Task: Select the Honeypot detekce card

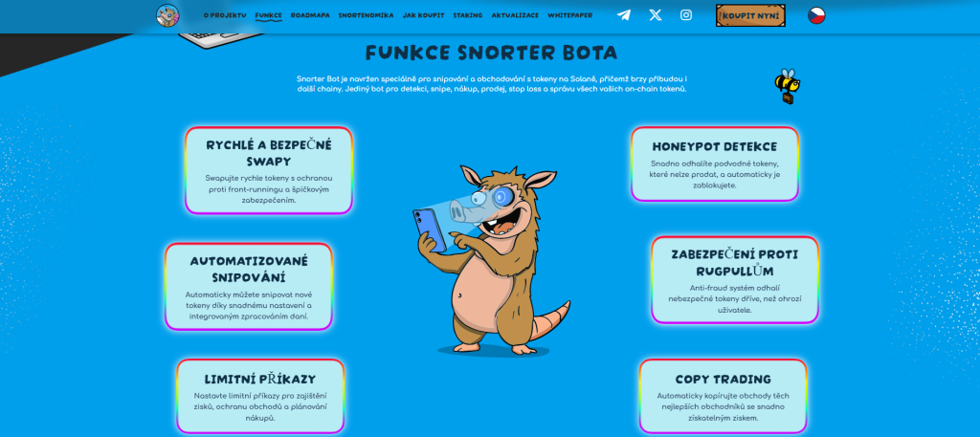Action: (715, 164)
